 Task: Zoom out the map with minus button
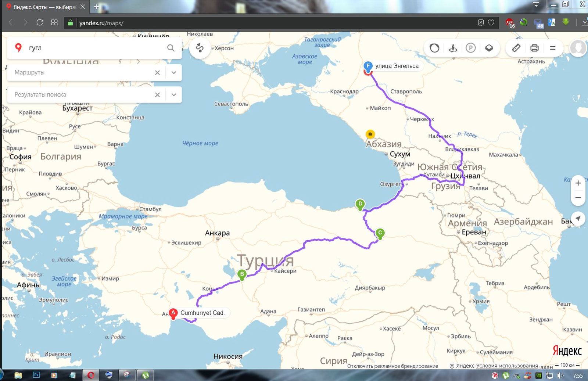click(x=578, y=198)
